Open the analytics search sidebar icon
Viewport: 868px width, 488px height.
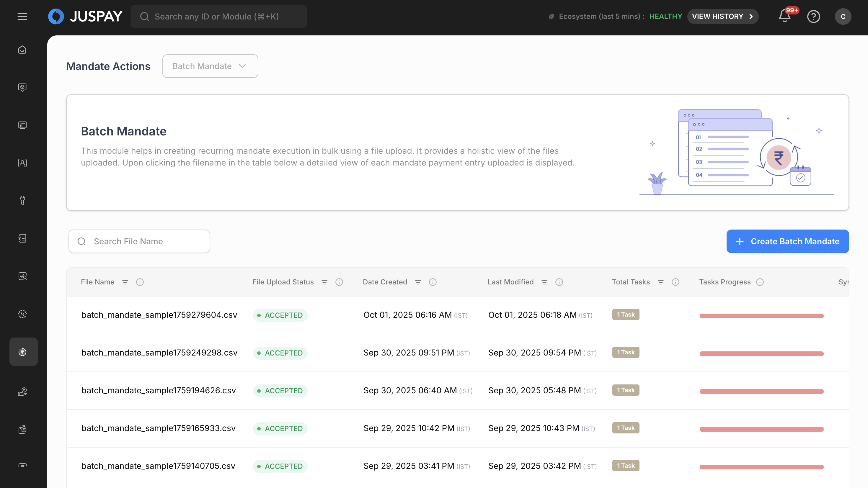(x=22, y=276)
